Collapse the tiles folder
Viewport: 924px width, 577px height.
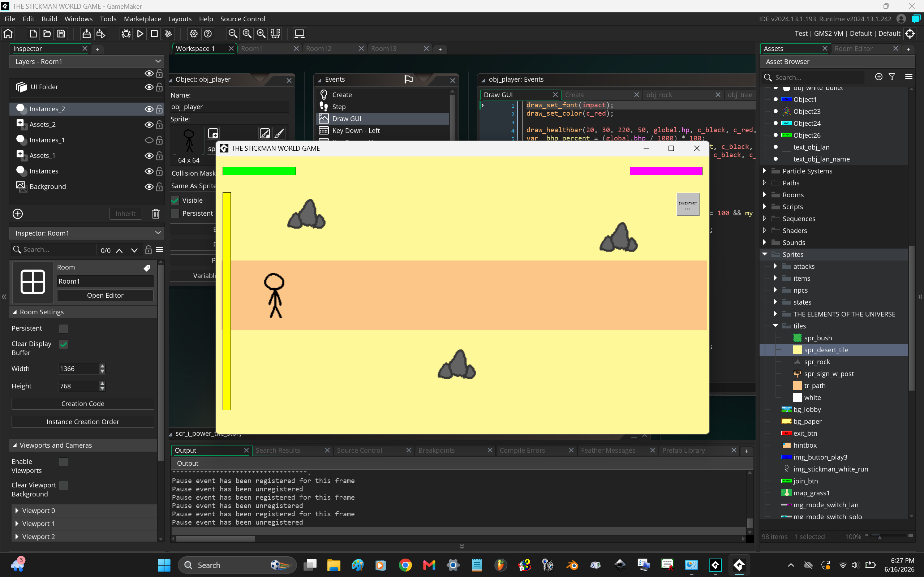(x=775, y=326)
